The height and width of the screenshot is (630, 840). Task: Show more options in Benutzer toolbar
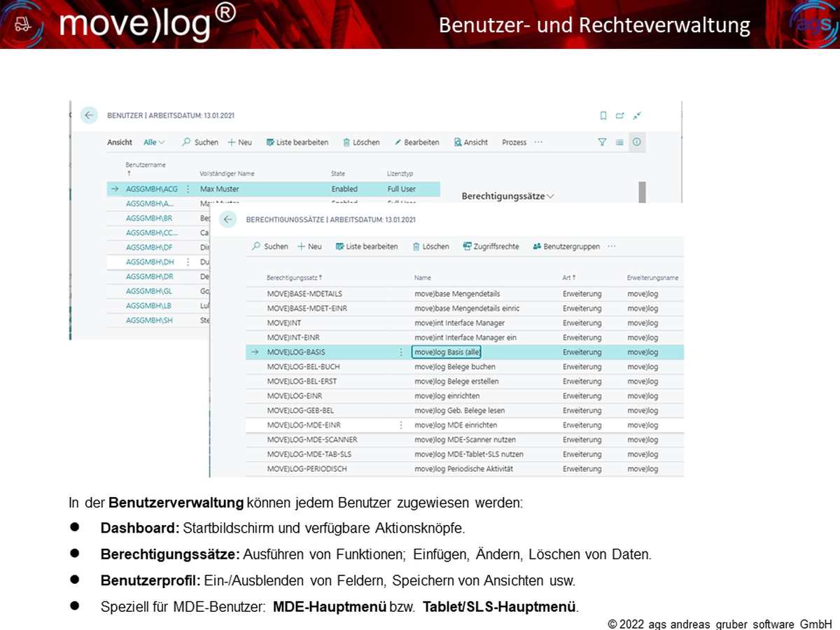pos(538,142)
